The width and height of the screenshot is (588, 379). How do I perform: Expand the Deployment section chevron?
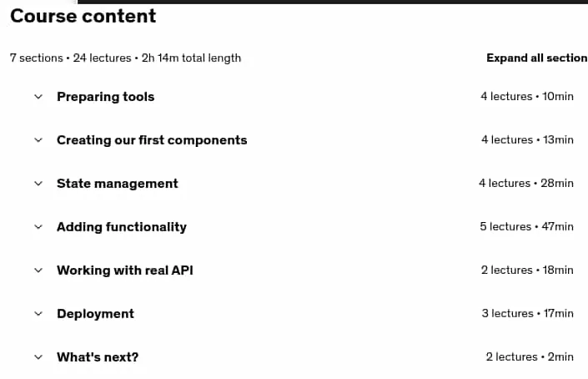pos(38,314)
